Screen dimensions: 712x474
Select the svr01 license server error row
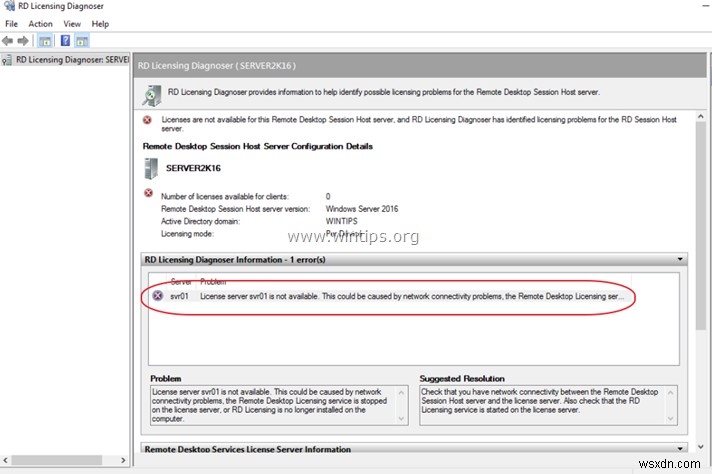389,296
